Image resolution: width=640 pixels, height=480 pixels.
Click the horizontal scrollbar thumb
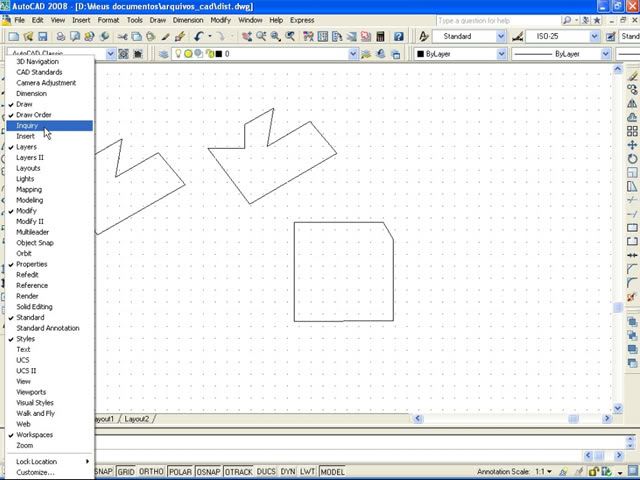click(573, 419)
